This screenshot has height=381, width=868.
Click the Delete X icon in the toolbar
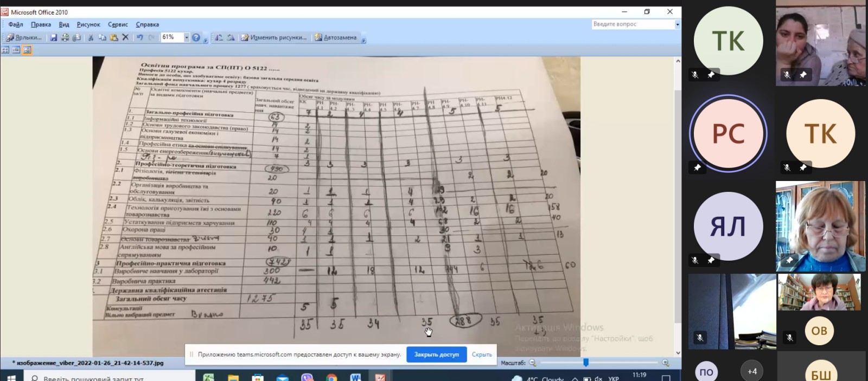125,37
